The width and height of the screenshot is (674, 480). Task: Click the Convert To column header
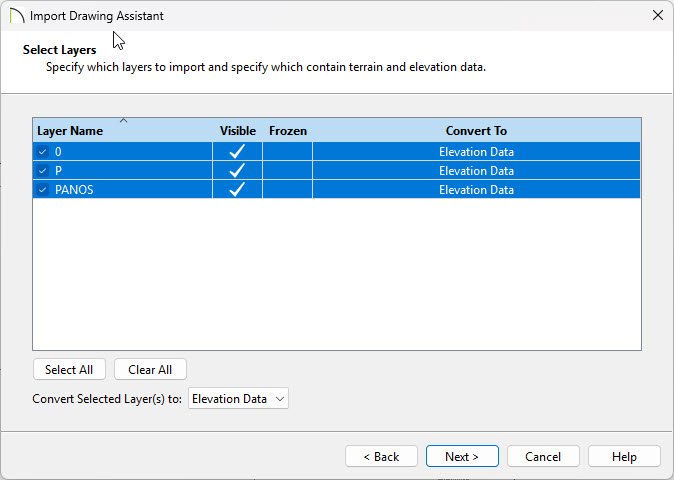tap(476, 131)
